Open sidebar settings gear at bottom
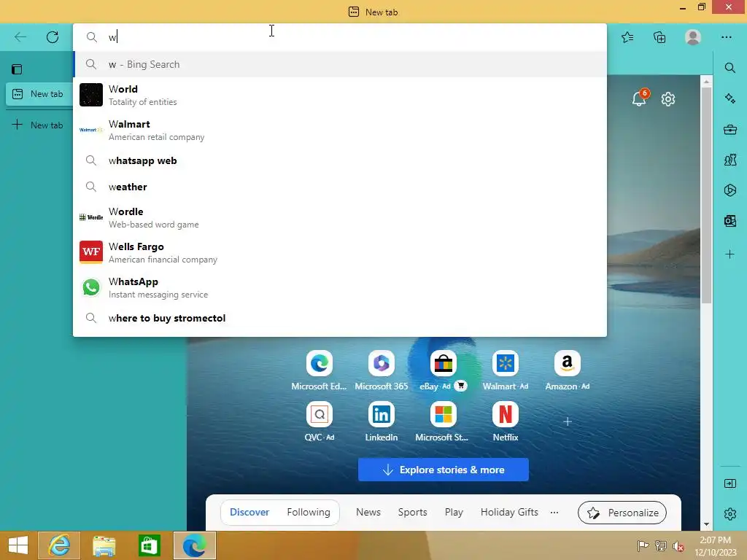Viewport: 747px width, 560px height. pyautogui.click(x=729, y=514)
